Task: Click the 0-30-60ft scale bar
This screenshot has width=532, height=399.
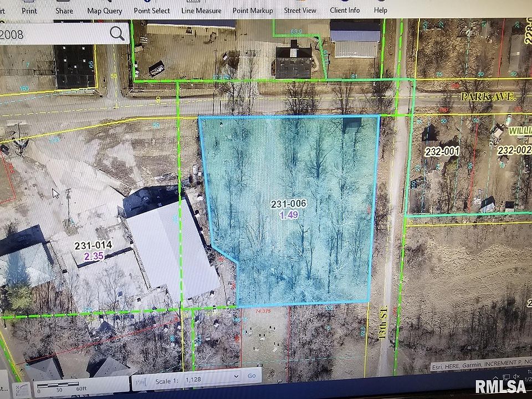Action: coord(62,387)
